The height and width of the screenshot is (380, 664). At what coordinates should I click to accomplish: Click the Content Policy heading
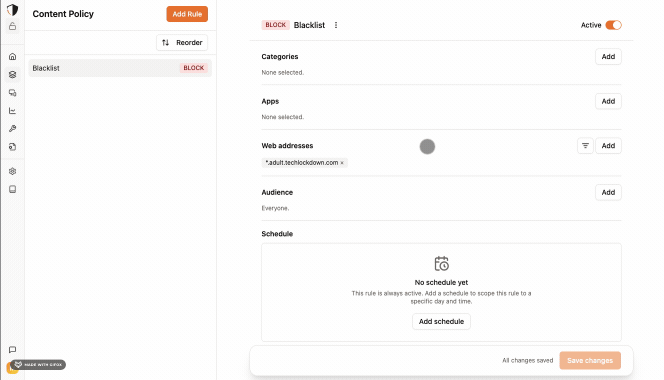[x=63, y=14]
